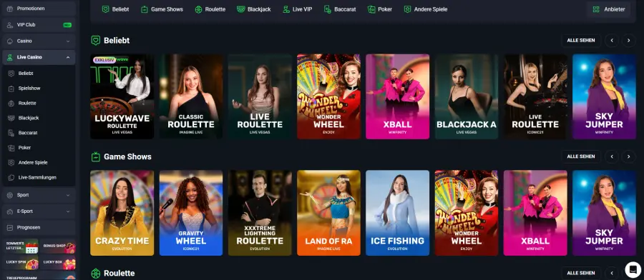
Task: Show previous games in Game Shows carousel
Action: (x=612, y=156)
